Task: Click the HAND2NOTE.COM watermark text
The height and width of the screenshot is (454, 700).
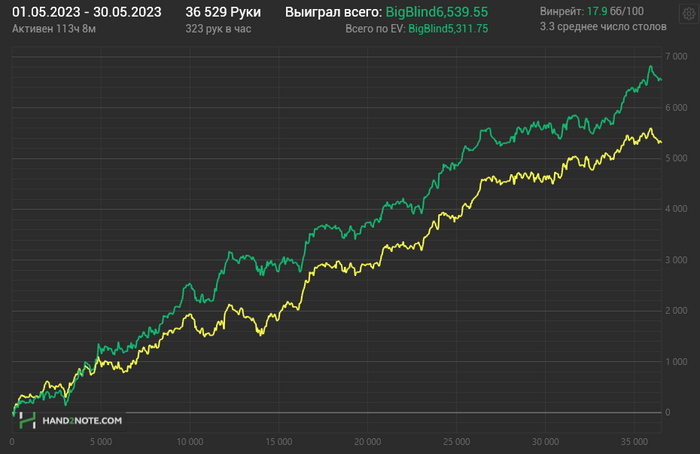Action: 82,421
